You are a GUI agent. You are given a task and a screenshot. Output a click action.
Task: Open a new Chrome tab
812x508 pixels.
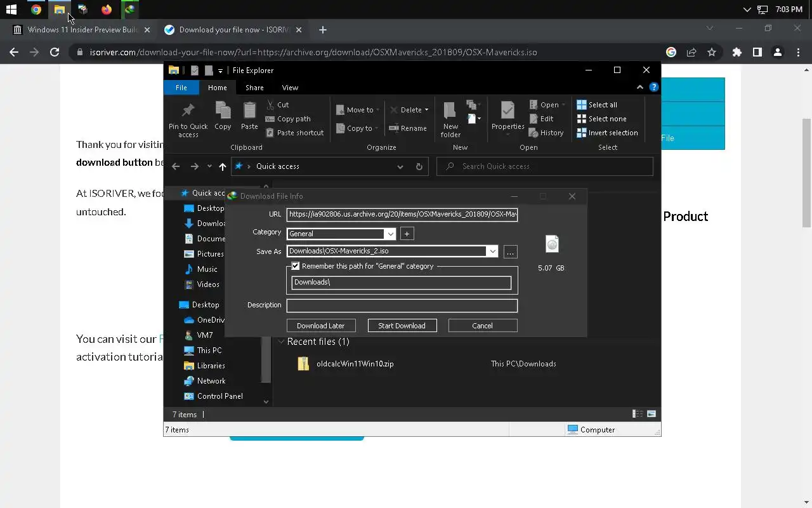323,30
